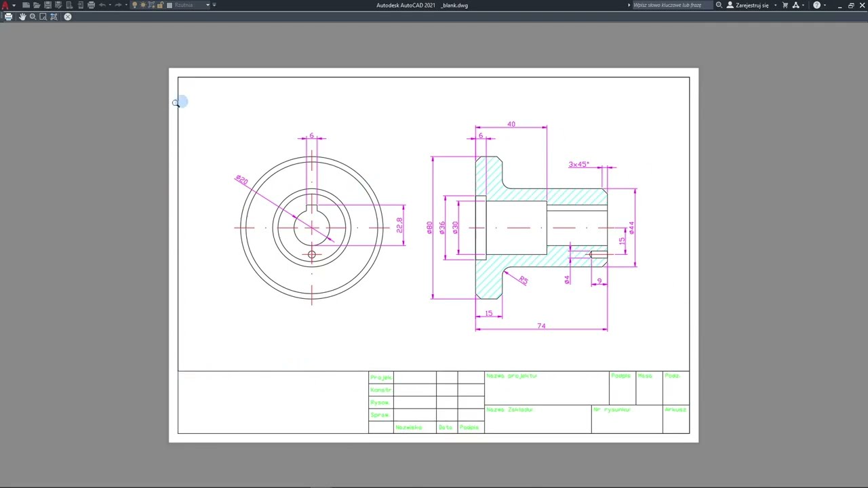
Task: Click the Open from Web & Mobile icon
Action: [69, 5]
